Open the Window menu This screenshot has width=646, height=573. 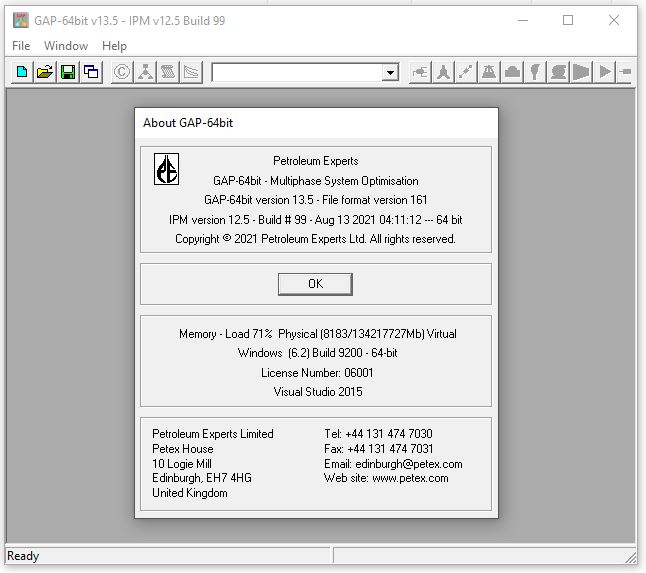(66, 46)
